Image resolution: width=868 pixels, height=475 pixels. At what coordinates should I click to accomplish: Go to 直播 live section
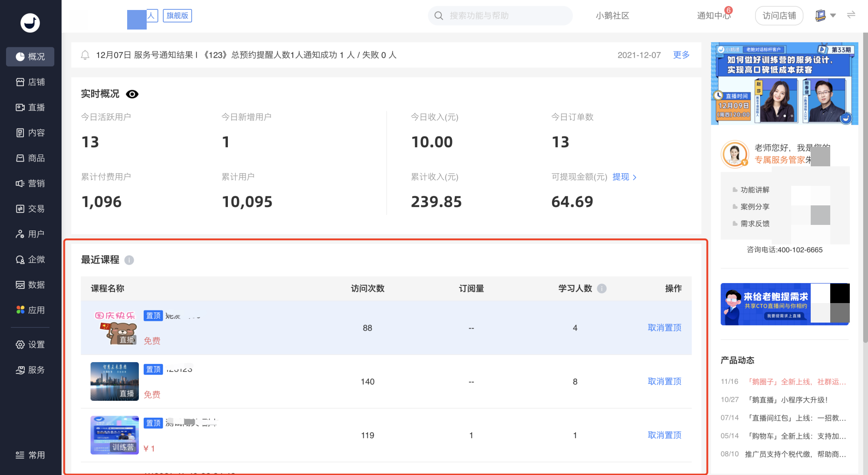point(30,107)
